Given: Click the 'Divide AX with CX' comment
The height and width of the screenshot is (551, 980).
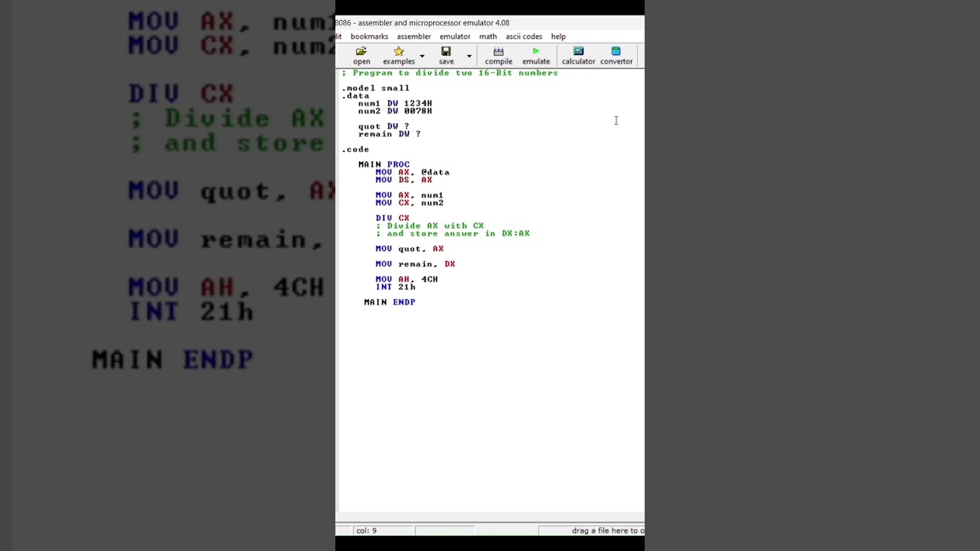Looking at the screenshot, I should (430, 226).
